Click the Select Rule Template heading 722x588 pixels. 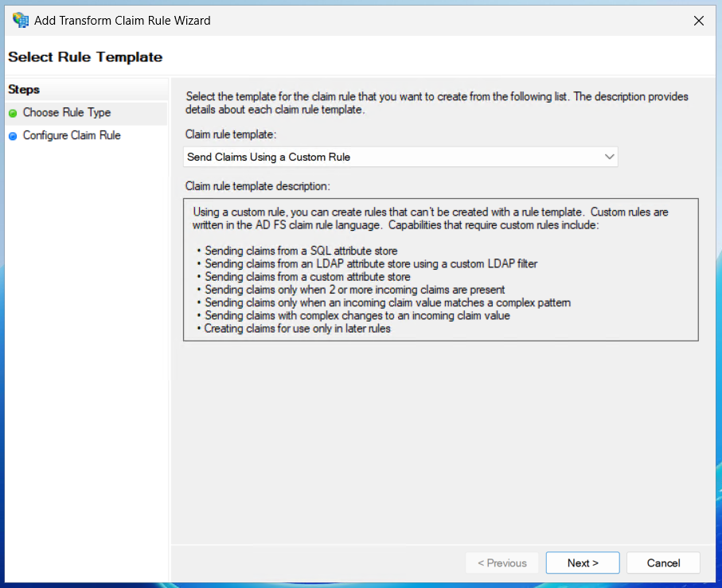(85, 57)
